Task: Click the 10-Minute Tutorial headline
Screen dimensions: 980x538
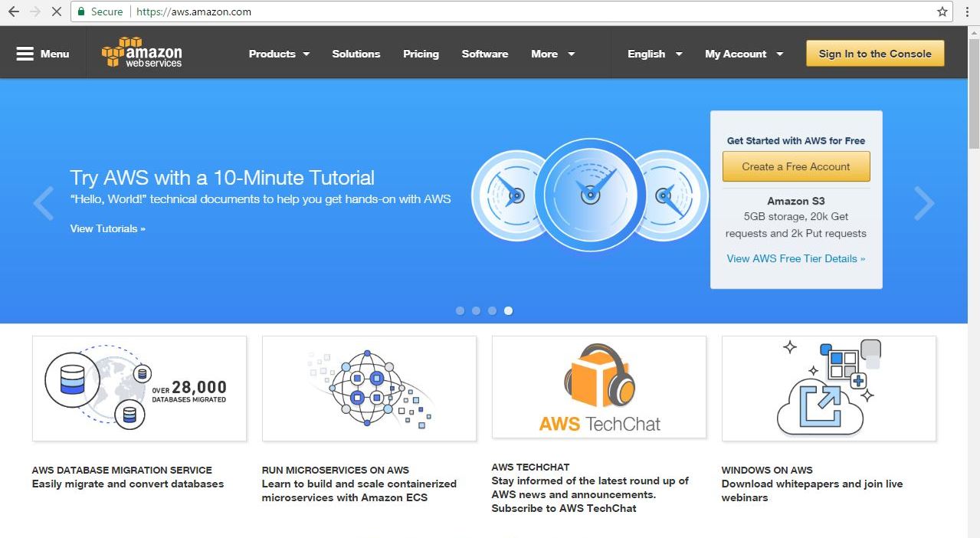Action: [222, 178]
